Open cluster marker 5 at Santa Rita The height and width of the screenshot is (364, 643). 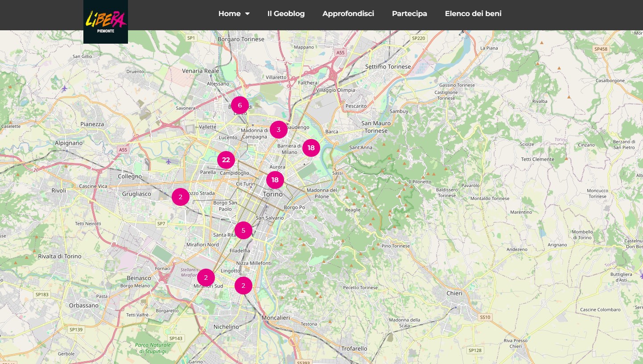click(243, 230)
